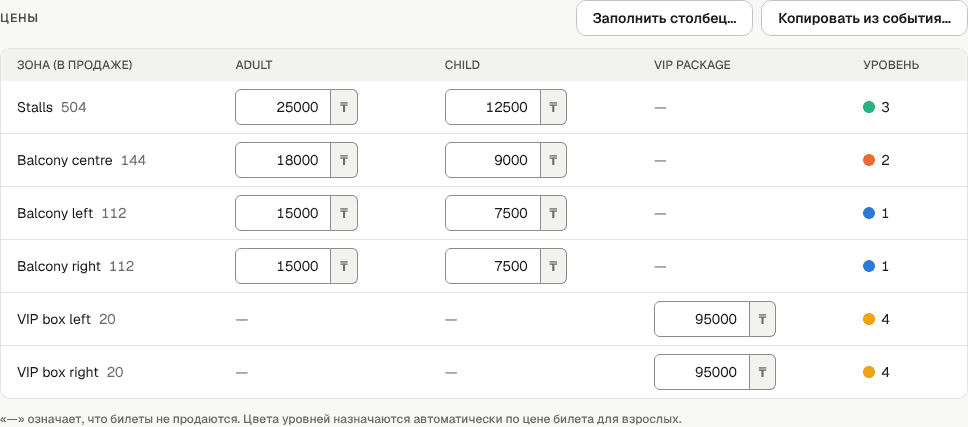
Task: Edit Balcony right Child price field 7500
Action: [x=493, y=267]
